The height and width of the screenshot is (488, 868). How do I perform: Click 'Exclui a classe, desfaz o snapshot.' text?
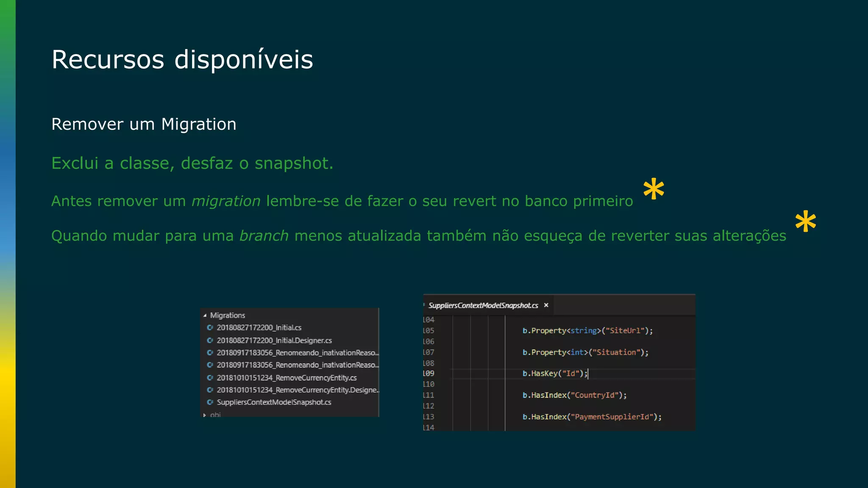(192, 163)
